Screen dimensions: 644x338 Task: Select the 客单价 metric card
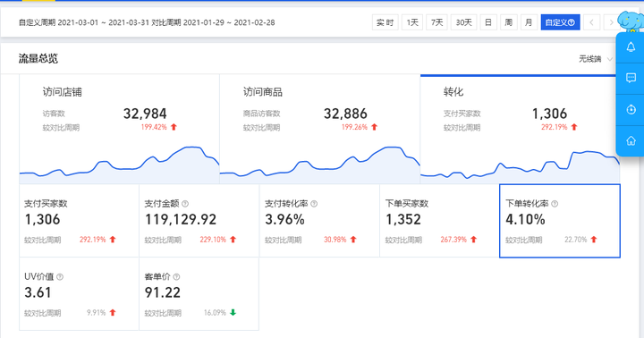[x=199, y=293]
